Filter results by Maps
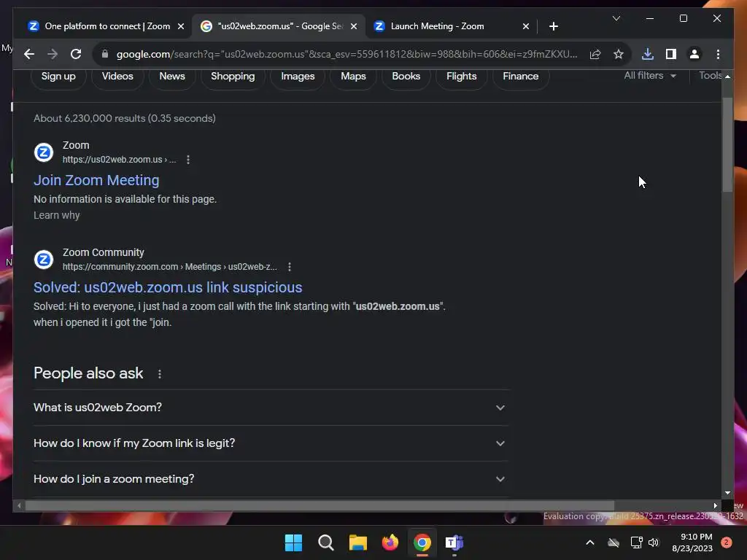This screenshot has height=560, width=747. [353, 76]
